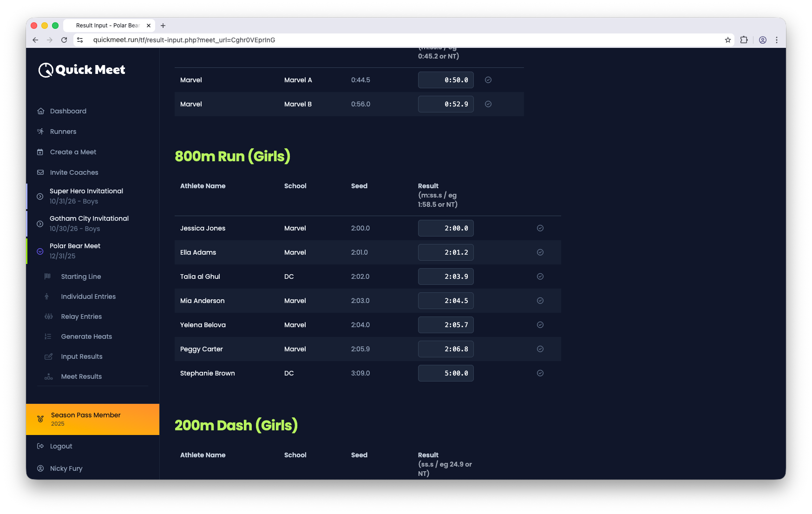Open the Invite Coaches page

[74, 172]
